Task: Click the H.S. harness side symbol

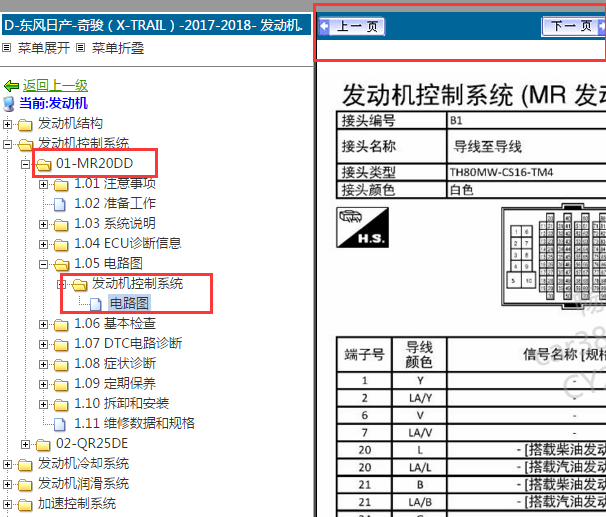Action: (x=363, y=227)
